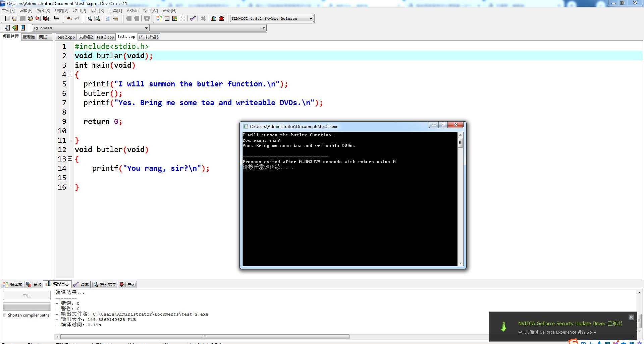Open the 运行[R] menu

coord(97,11)
